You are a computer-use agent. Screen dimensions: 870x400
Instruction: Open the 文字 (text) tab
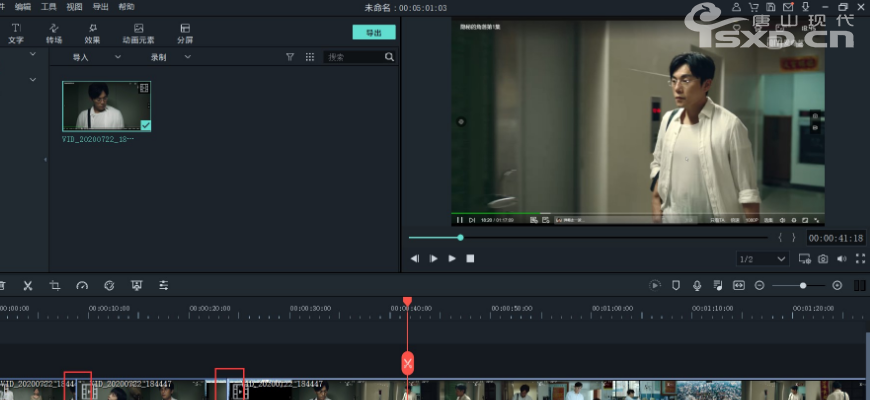click(16, 33)
